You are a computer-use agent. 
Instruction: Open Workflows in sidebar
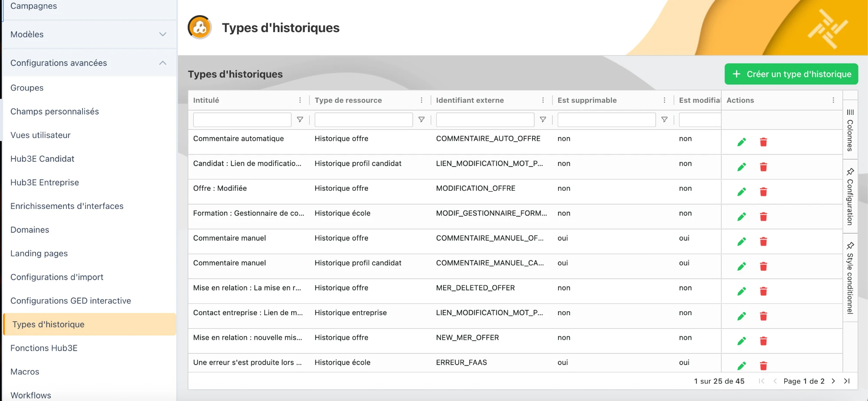coord(31,395)
